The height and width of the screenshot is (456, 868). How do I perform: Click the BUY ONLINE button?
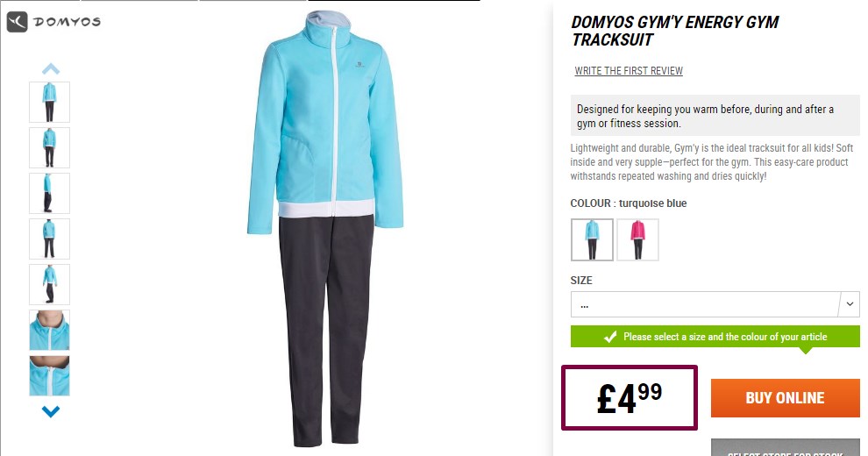coord(785,398)
